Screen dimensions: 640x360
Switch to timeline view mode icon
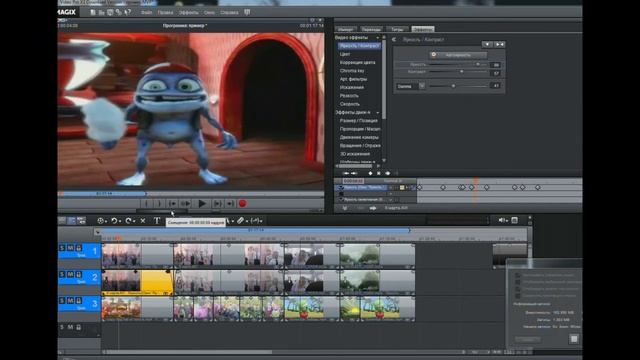(71, 221)
